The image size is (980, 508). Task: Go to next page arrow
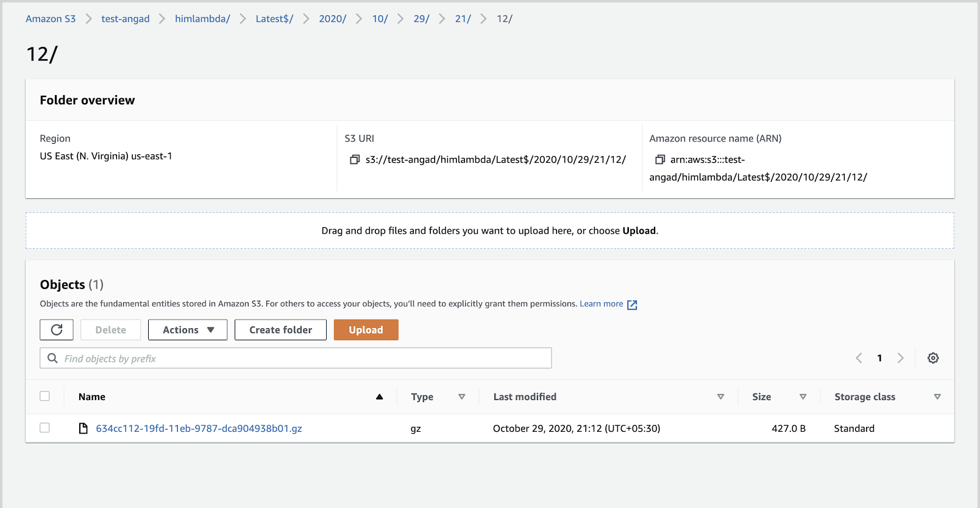tap(900, 359)
